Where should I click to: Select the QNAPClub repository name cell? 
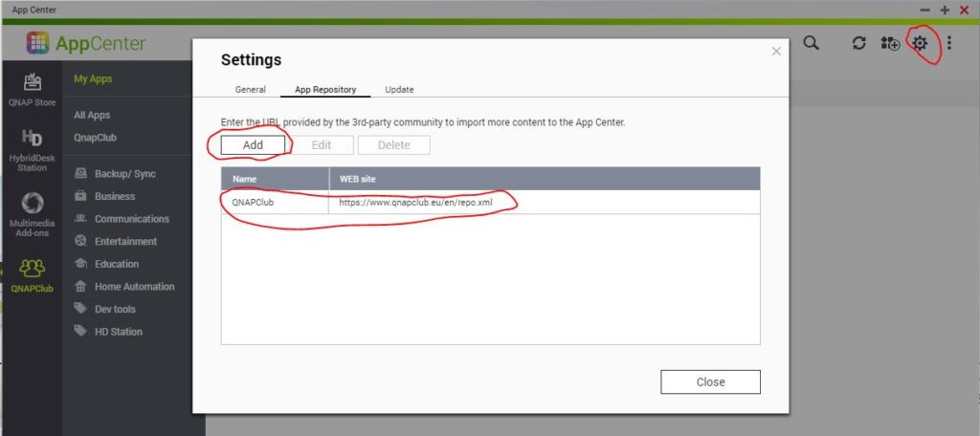(x=275, y=203)
